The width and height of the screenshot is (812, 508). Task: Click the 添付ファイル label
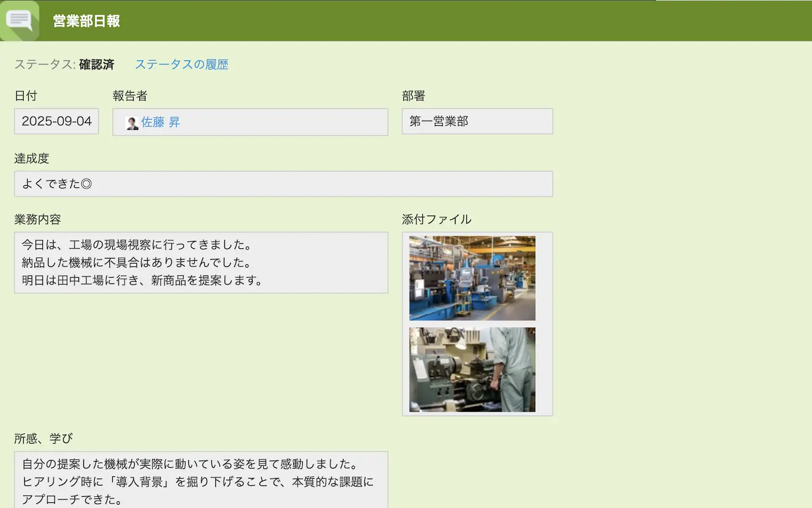click(436, 220)
